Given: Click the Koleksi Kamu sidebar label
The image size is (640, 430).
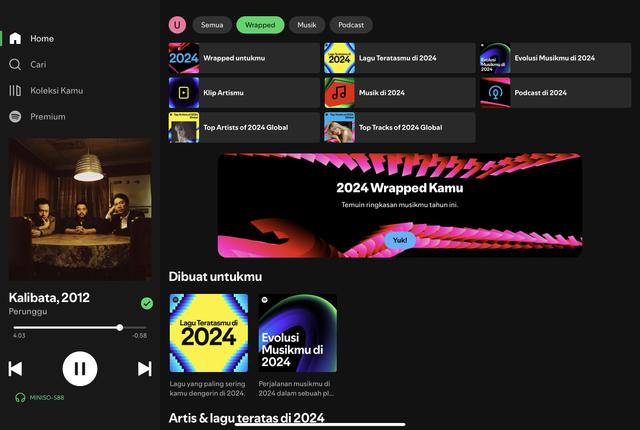Looking at the screenshot, I should click(x=57, y=91).
